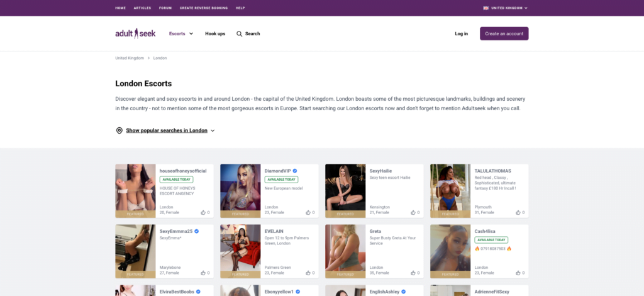Click the Create an account button

point(504,34)
